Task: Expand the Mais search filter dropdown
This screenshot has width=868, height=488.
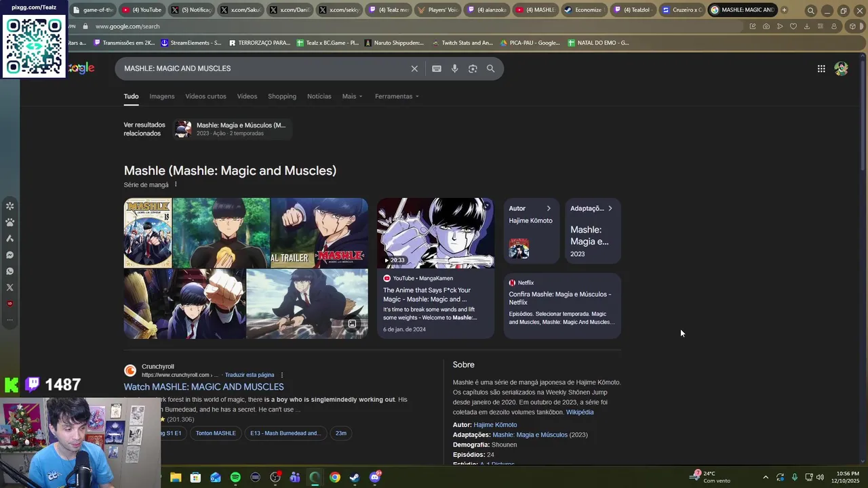Action: 352,96
